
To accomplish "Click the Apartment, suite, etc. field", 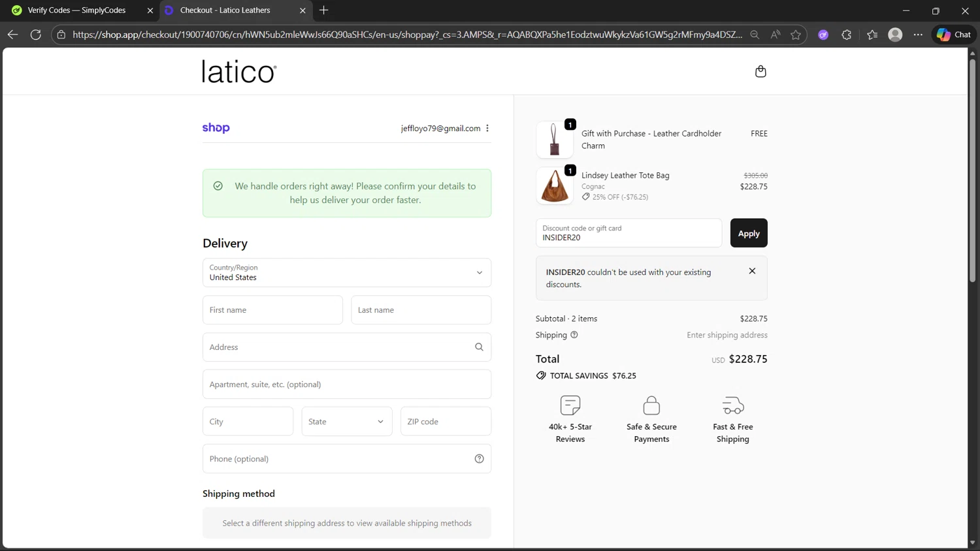I will pyautogui.click(x=347, y=385).
